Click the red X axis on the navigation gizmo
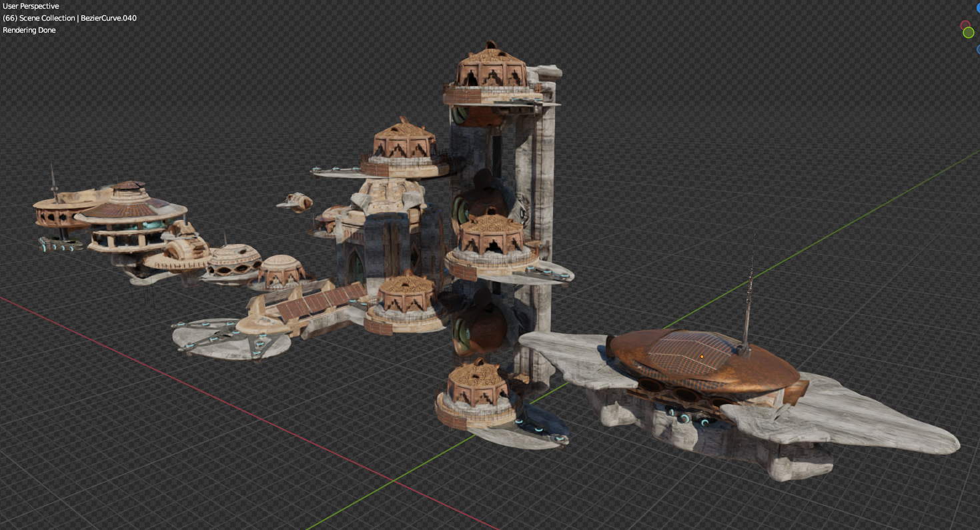The image size is (980, 530). [x=965, y=25]
